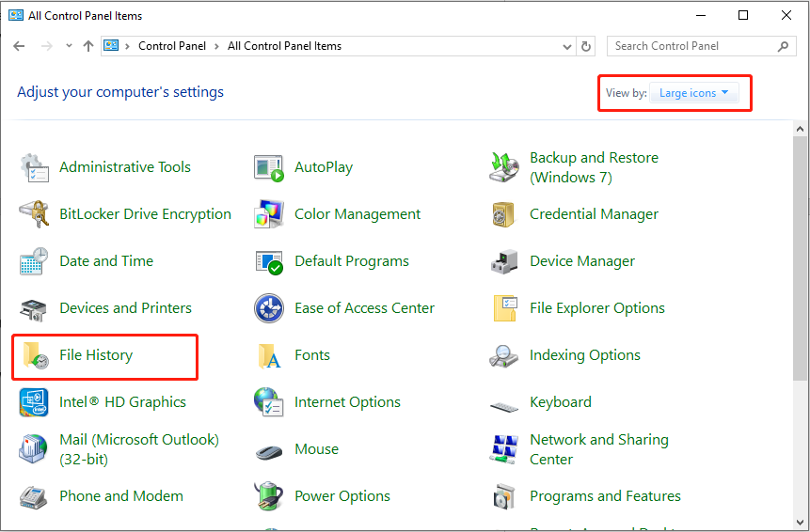Open the File History link text
Screen dimensions: 810x532
pos(96,355)
